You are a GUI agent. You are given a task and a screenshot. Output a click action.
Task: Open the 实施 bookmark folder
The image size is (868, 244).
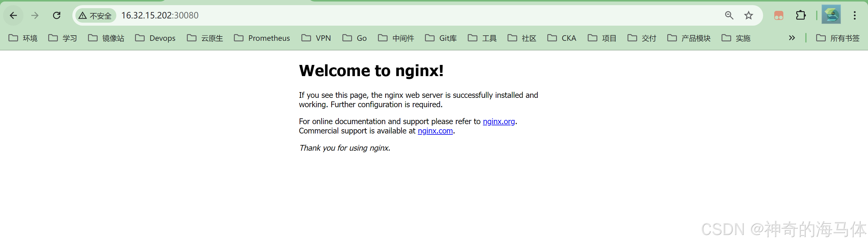(x=736, y=38)
